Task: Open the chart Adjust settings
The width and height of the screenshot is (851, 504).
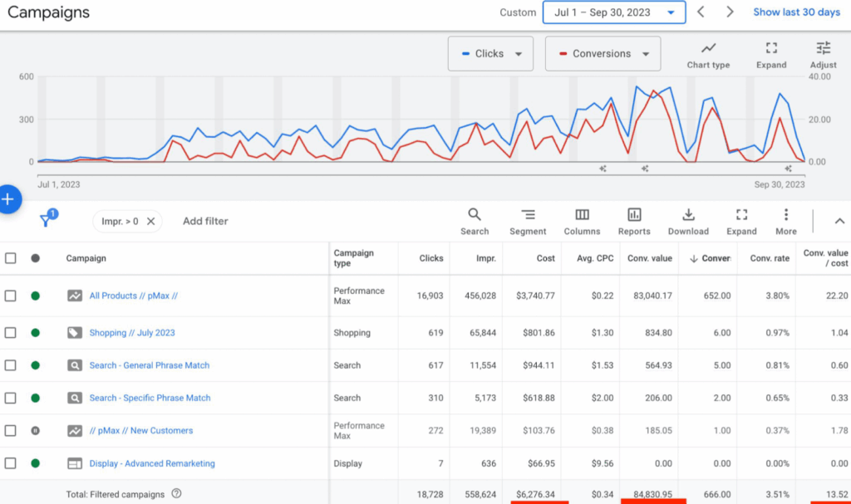Action: 824,55
